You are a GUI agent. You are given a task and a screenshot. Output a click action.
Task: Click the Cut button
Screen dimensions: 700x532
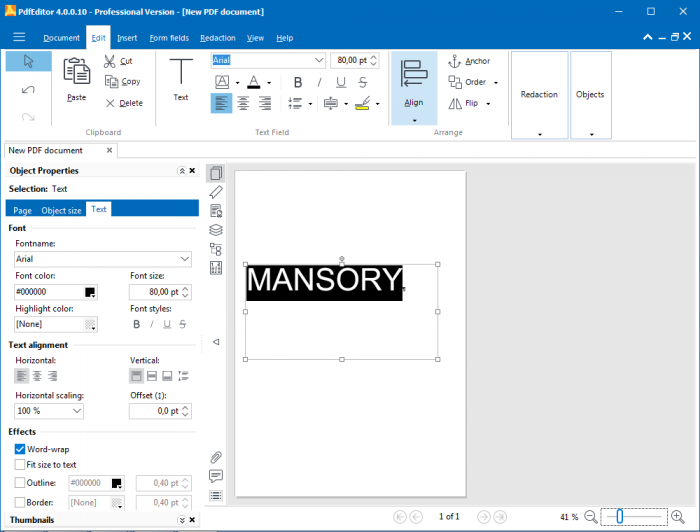[x=118, y=61]
